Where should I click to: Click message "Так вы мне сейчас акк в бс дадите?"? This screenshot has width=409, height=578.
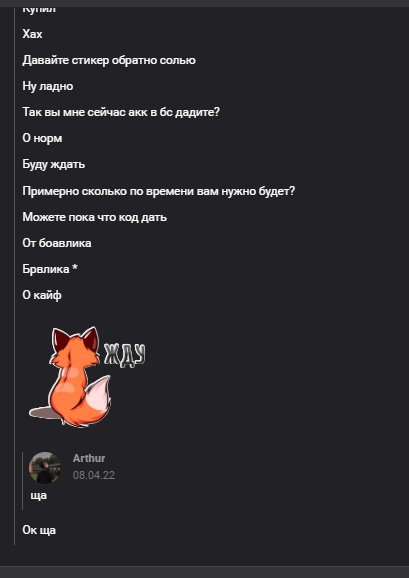point(121,112)
